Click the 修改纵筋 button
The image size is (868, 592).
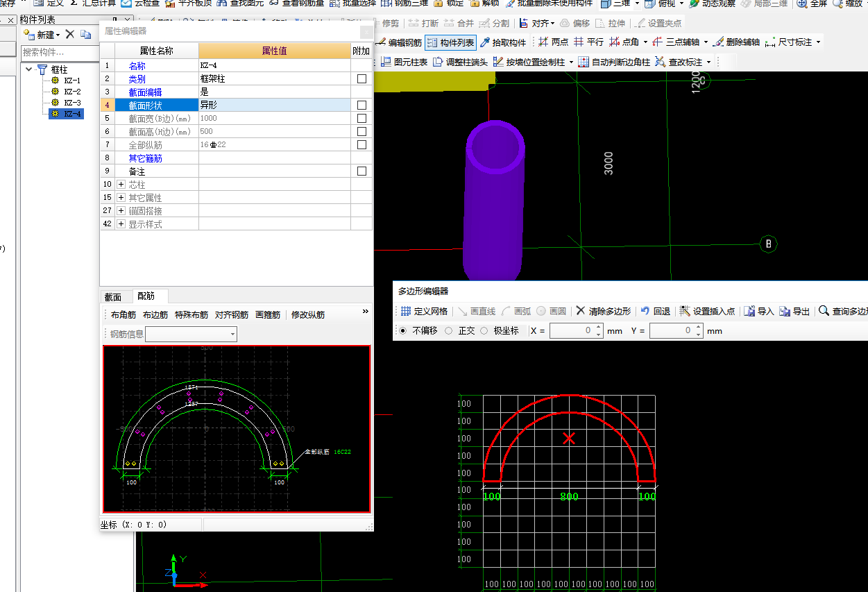point(308,315)
